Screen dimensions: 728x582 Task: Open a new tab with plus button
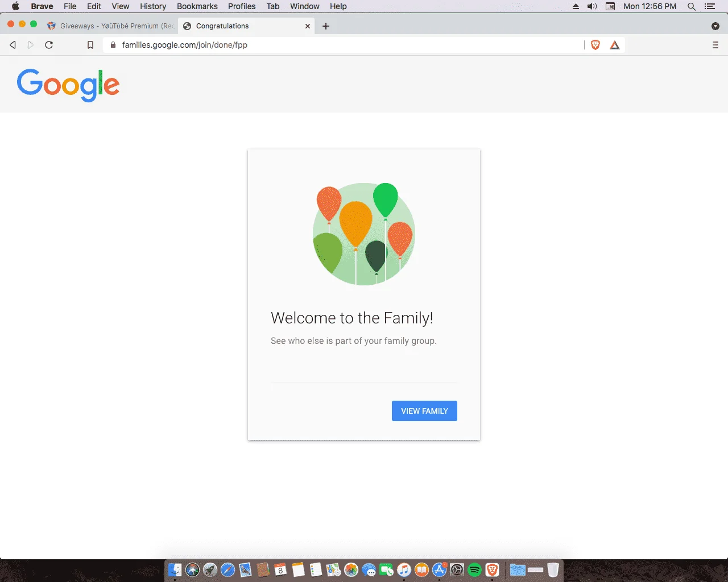[x=326, y=26]
